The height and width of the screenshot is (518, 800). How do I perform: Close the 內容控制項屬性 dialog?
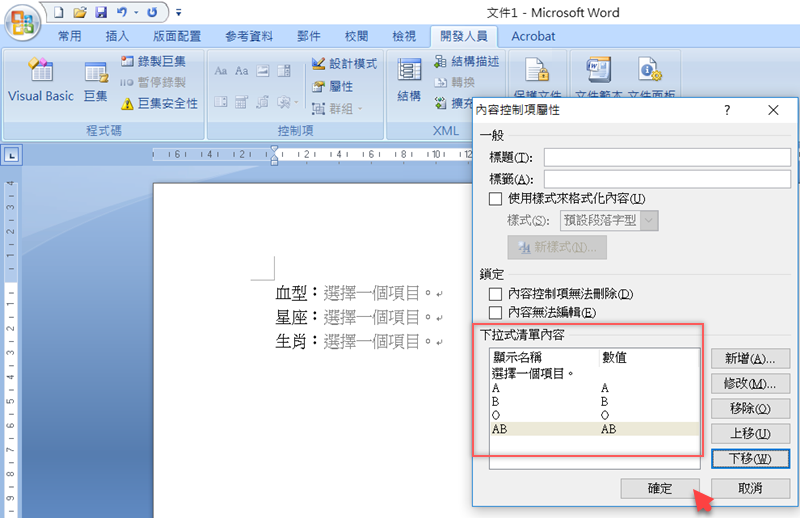tap(773, 110)
